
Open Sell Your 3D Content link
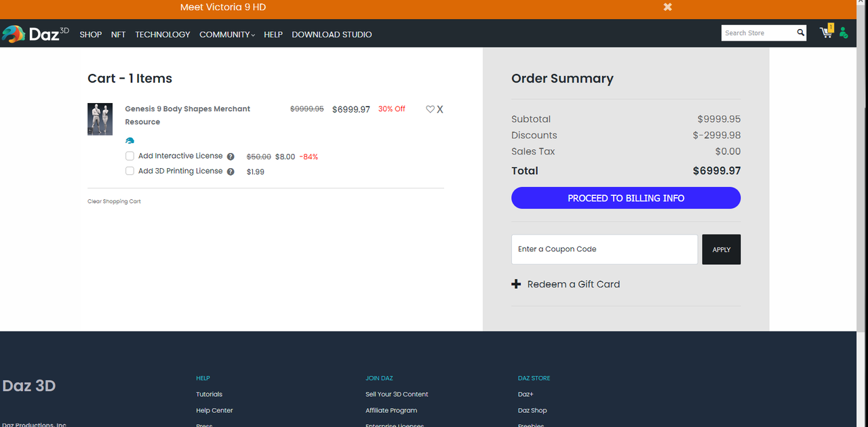click(x=397, y=394)
